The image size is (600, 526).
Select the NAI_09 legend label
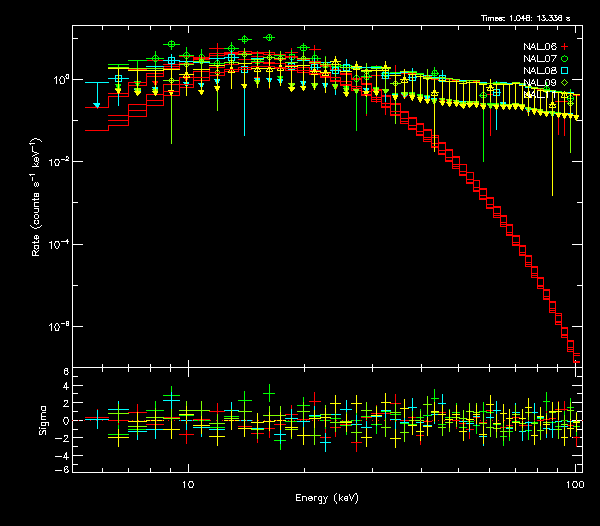[x=539, y=84]
